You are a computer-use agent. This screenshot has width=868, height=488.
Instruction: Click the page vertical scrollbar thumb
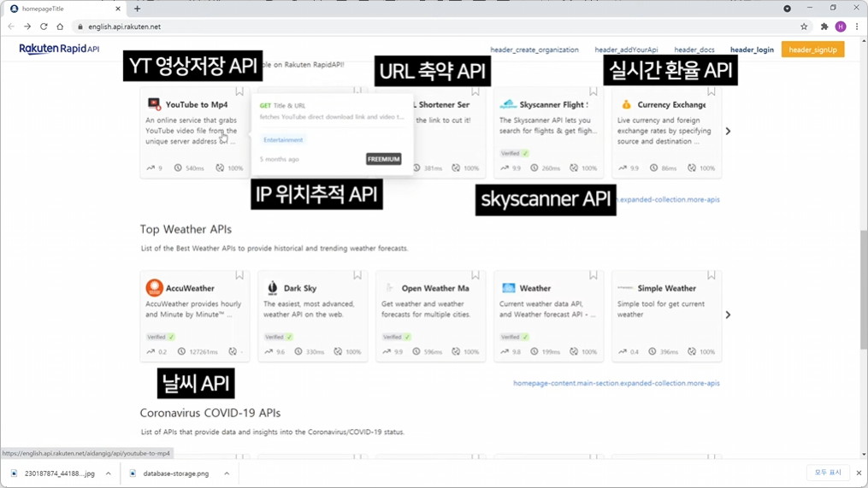coord(864,290)
